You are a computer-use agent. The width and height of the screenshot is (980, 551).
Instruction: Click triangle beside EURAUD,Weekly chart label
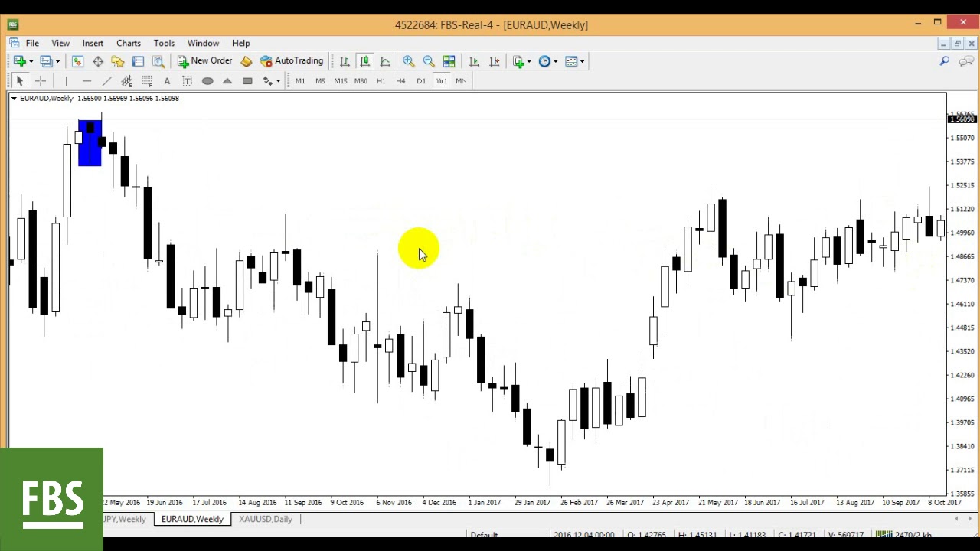[14, 99]
